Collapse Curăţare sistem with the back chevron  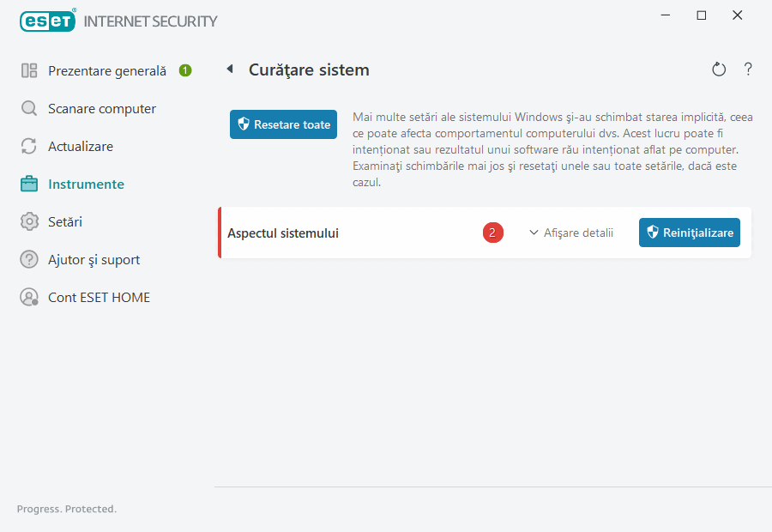tap(229, 69)
